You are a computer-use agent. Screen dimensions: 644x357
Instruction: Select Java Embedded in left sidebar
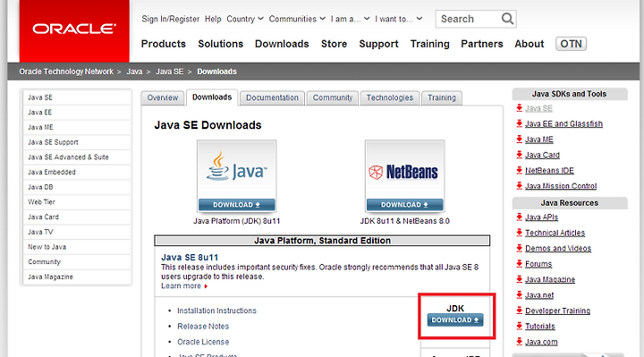pyautogui.click(x=76, y=172)
